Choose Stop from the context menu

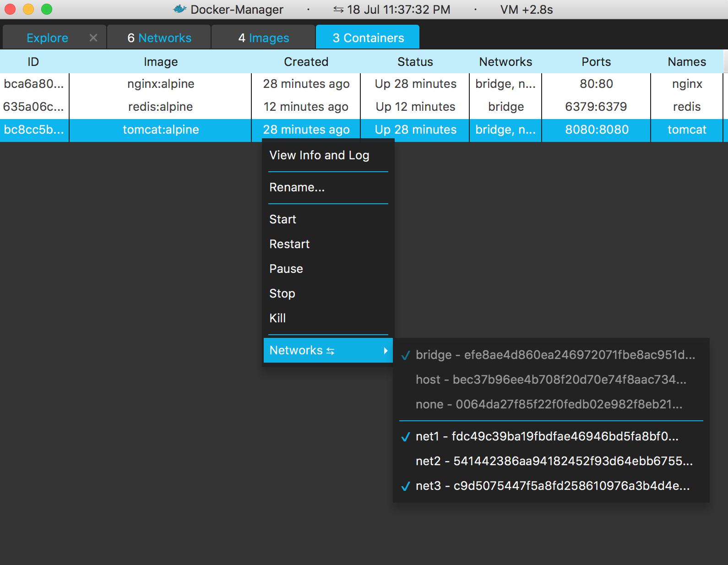click(328, 293)
